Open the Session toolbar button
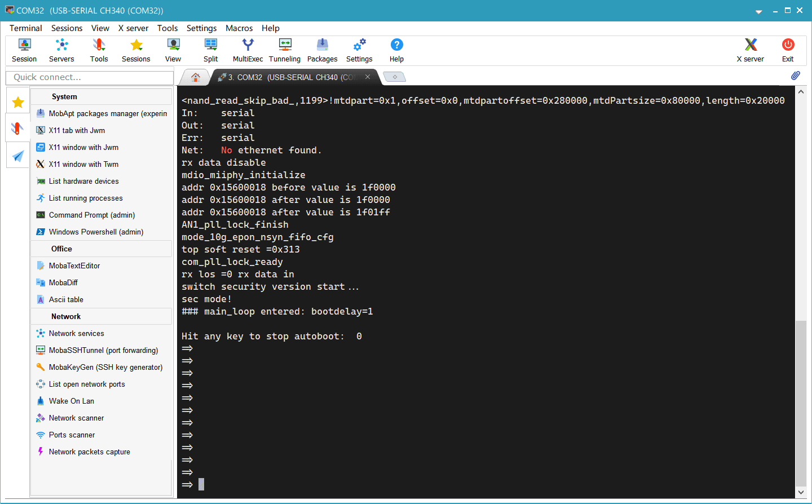The width and height of the screenshot is (812, 504). pyautogui.click(x=24, y=50)
